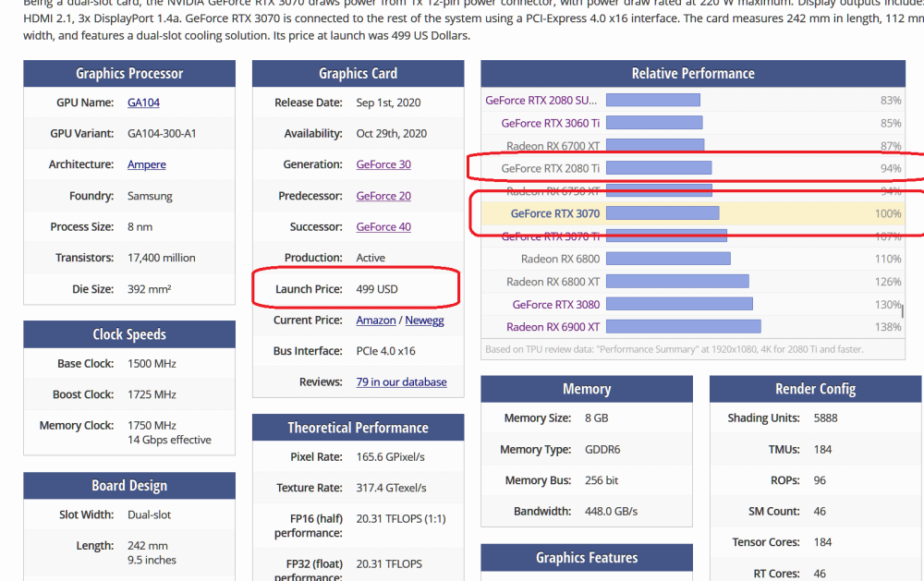Click the Graphics Processor section header
Viewport: 924px width, 581px height.
coord(129,74)
